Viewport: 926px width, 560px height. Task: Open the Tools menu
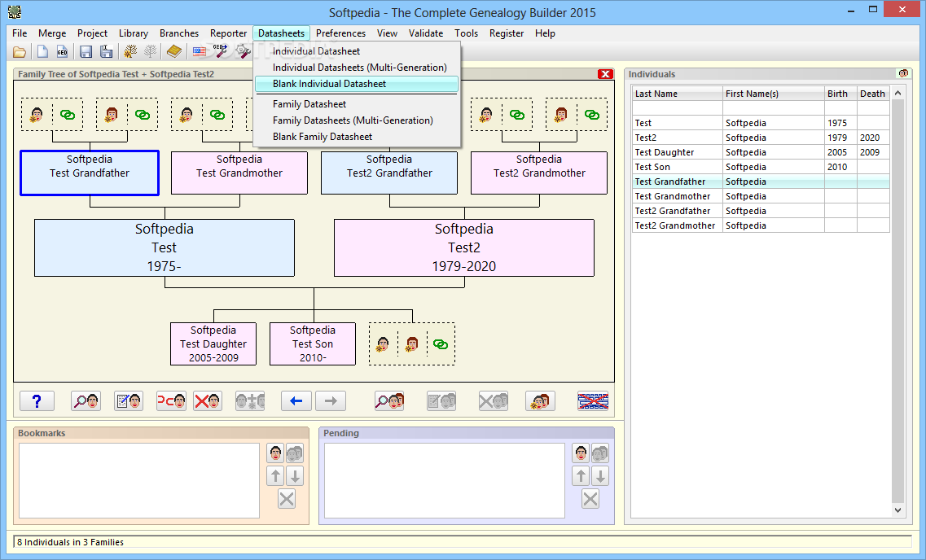[x=466, y=33]
